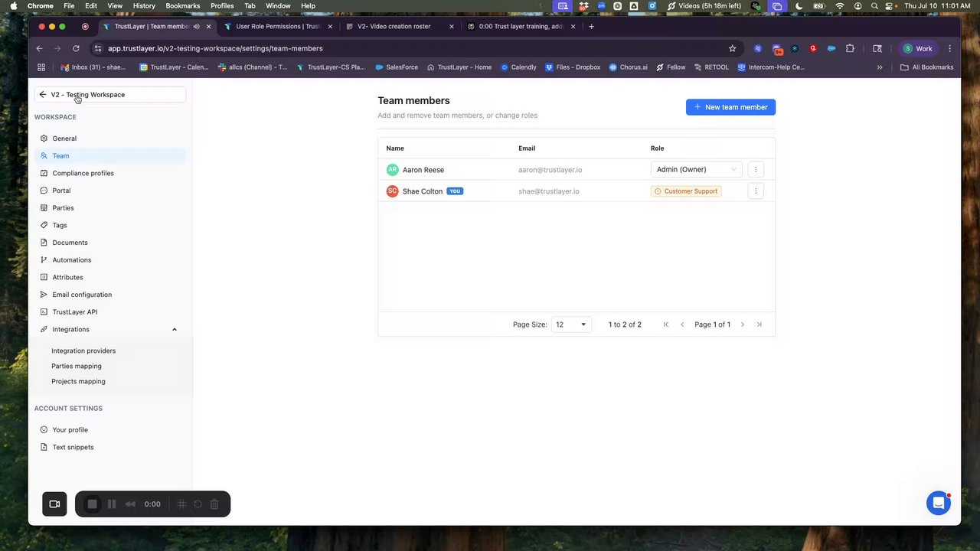Go to next page arrow
Viewport: 980px width, 551px height.
(x=743, y=324)
